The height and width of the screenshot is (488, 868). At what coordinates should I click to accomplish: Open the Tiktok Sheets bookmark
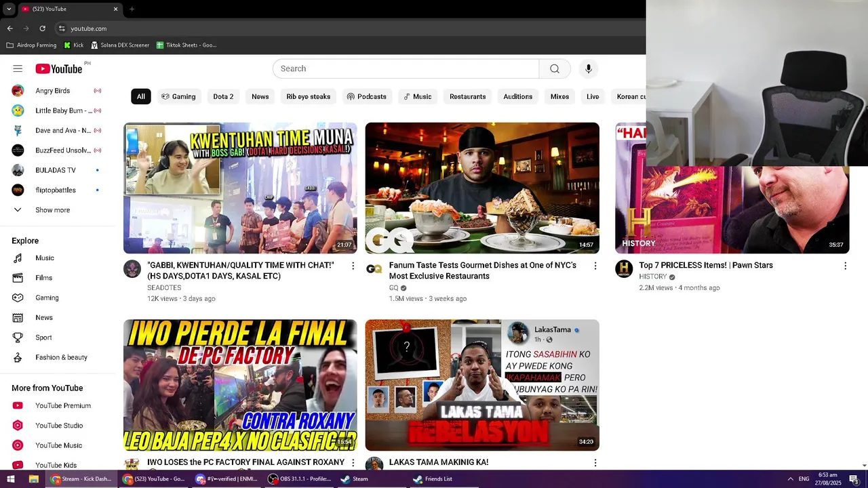[x=186, y=45]
